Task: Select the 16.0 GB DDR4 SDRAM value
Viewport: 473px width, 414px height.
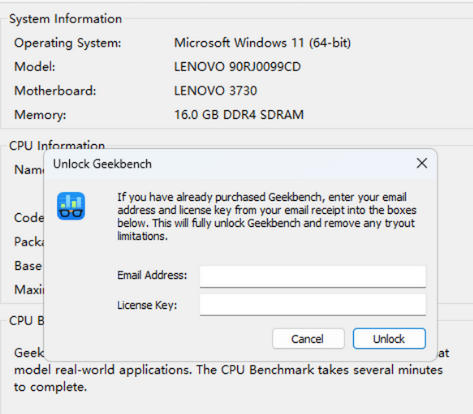Action: point(239,115)
